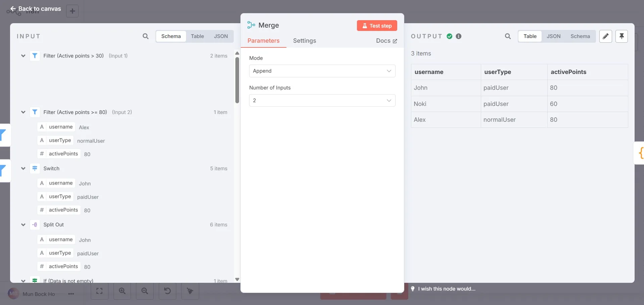Click userType field with normalUser value
The image size is (644, 305).
[x=55, y=140]
